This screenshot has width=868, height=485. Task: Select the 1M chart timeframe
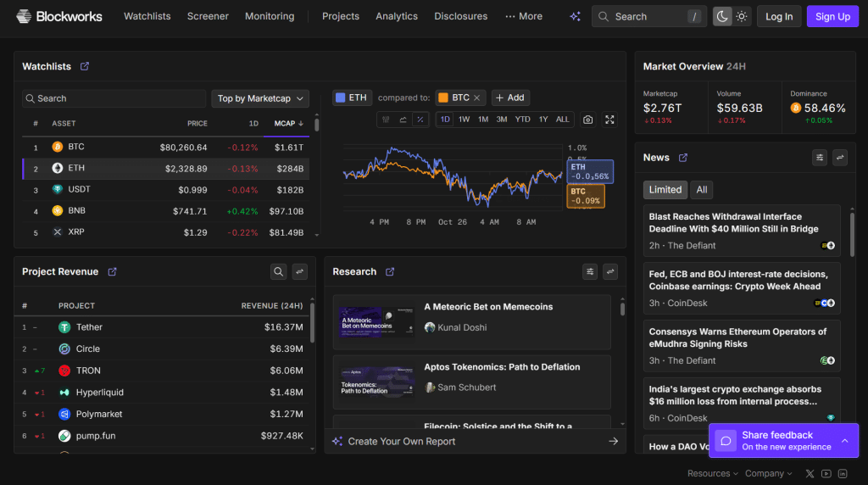pyautogui.click(x=483, y=120)
